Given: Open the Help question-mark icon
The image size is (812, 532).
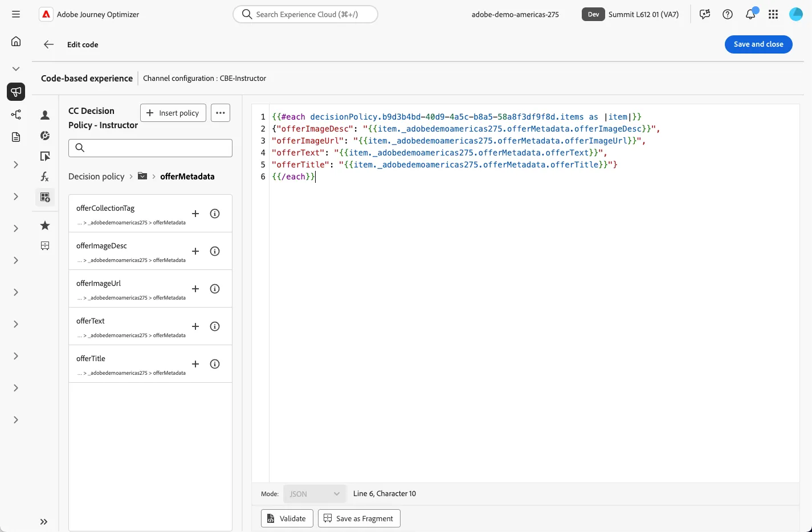Looking at the screenshot, I should pyautogui.click(x=728, y=14).
